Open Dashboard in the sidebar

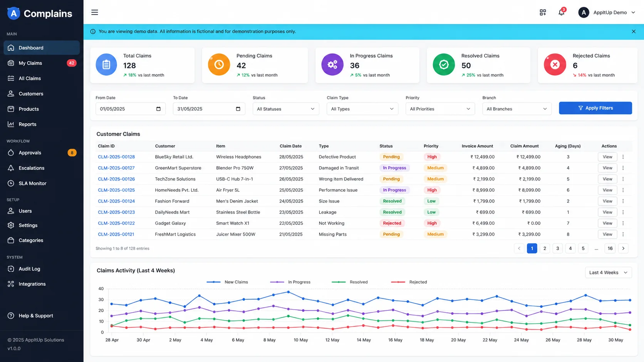[x=42, y=48]
